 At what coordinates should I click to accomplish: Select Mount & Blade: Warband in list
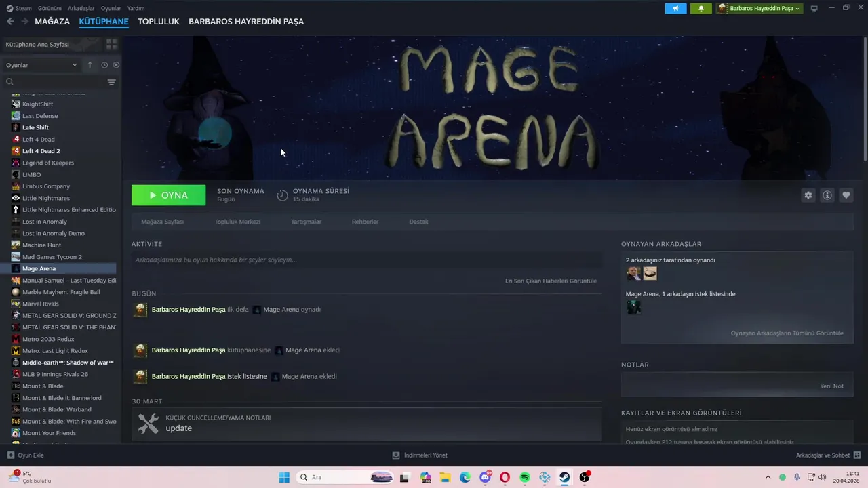click(x=57, y=409)
